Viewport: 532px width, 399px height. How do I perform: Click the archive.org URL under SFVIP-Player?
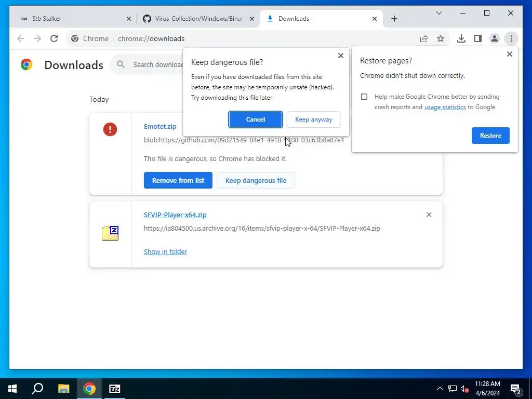tap(262, 229)
